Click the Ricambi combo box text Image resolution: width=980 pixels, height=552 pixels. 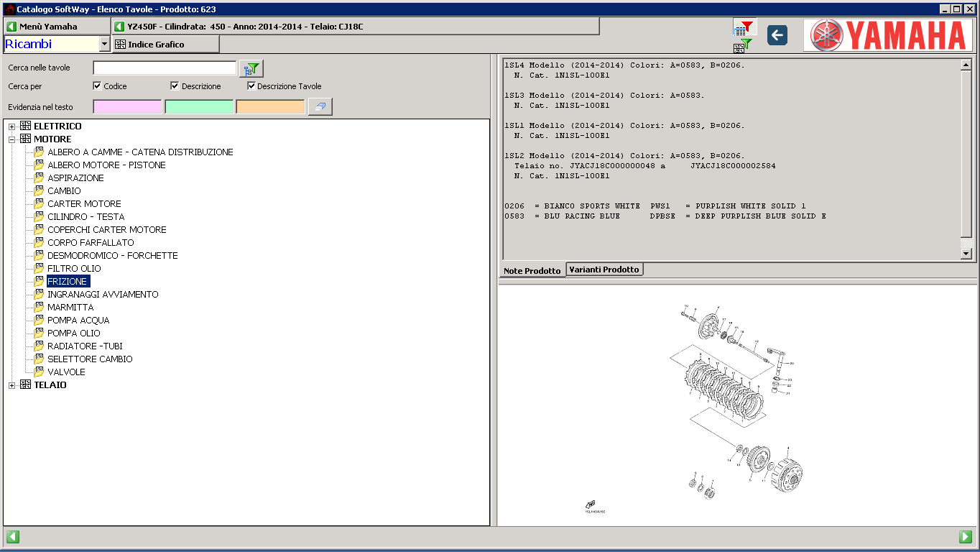51,44
